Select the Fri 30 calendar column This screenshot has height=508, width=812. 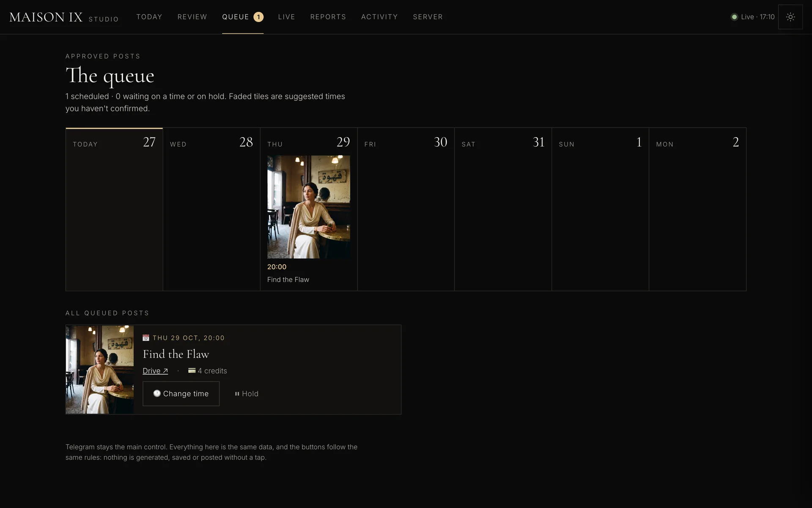406,209
